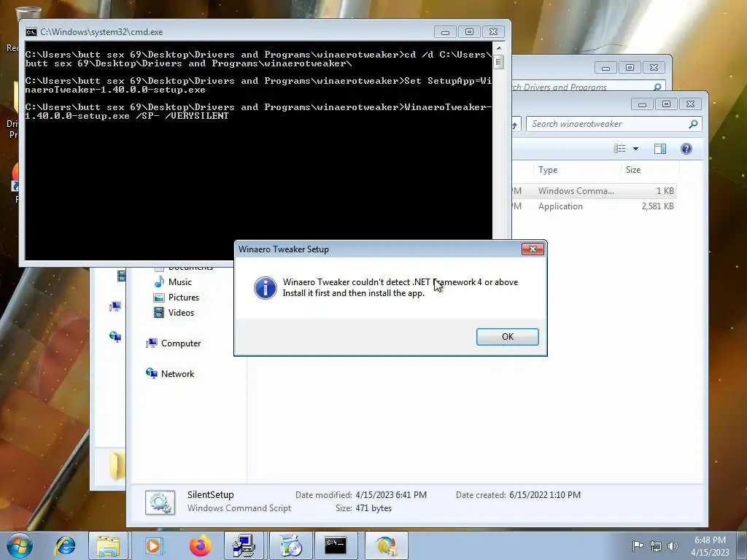Image resolution: width=747 pixels, height=560 pixels.
Task: Minimize the winaerotweaker Explorer window
Action: 642,104
